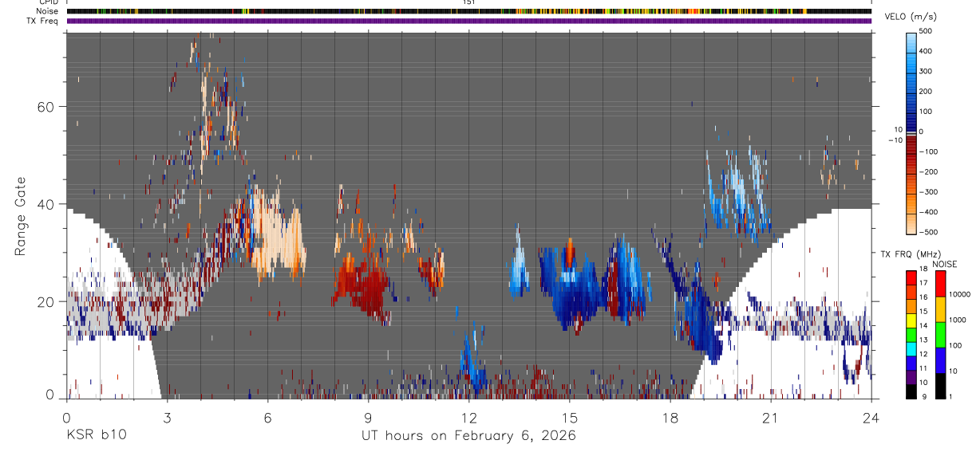Click the 20 tick on Range Gate axis
Viewport: 980px width, 452px height.
(x=46, y=301)
